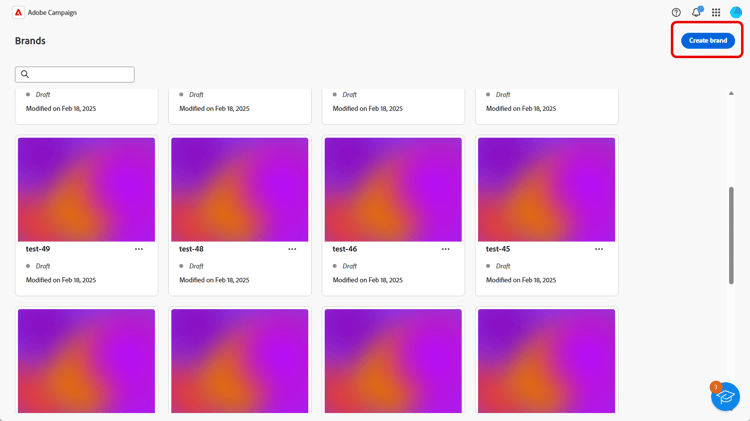
Task: Select the test-48 gradient thumbnail
Action: tap(240, 189)
